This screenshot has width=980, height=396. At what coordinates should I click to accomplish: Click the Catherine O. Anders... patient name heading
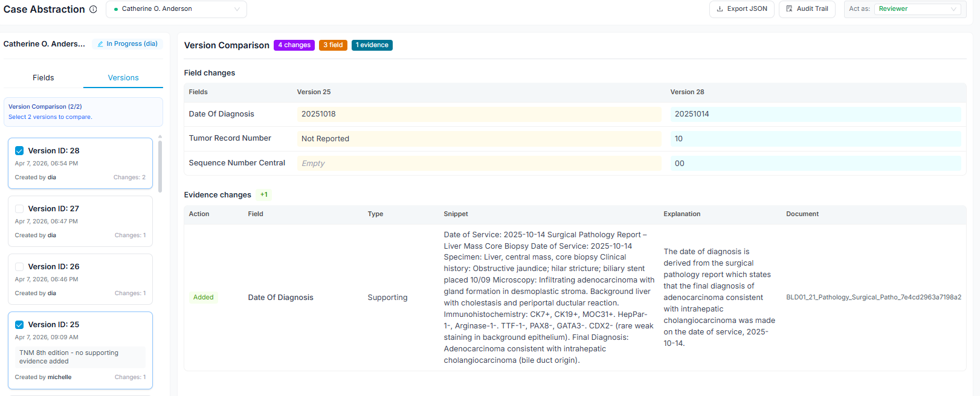(44, 44)
